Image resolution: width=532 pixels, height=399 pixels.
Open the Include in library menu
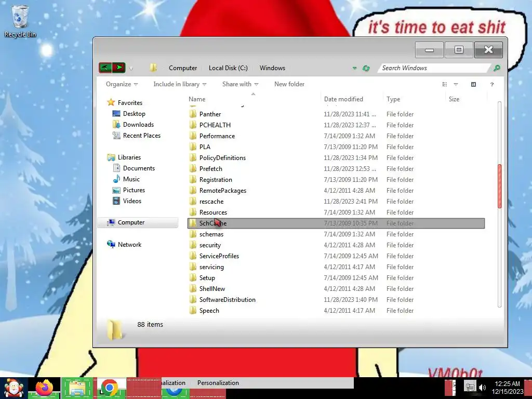[x=180, y=84]
